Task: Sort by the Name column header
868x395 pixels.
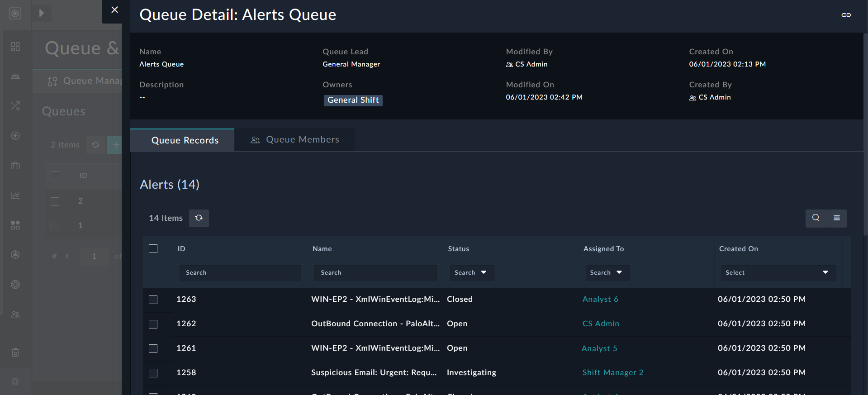Action: 322,249
